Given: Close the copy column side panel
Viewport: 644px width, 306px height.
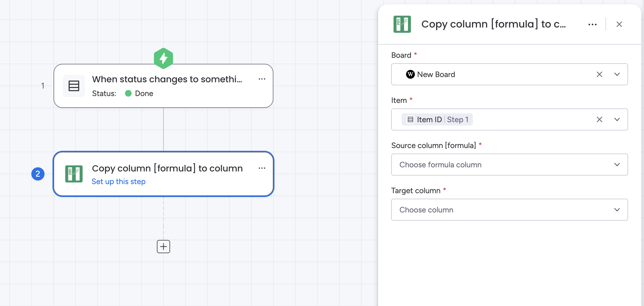Looking at the screenshot, I should [x=619, y=24].
